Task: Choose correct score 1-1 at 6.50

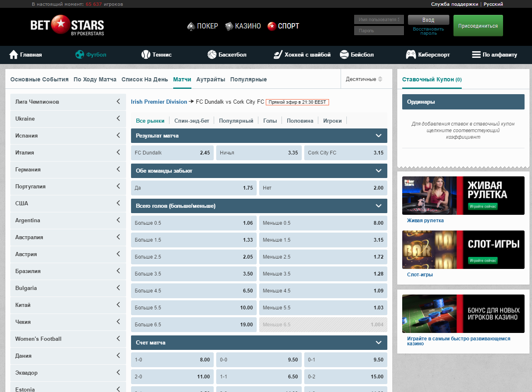Action: (259, 376)
